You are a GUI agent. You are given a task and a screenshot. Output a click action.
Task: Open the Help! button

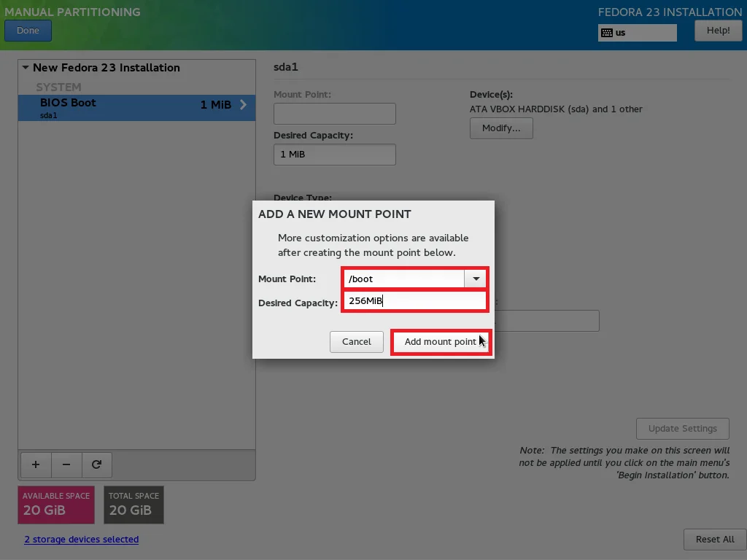coord(718,31)
